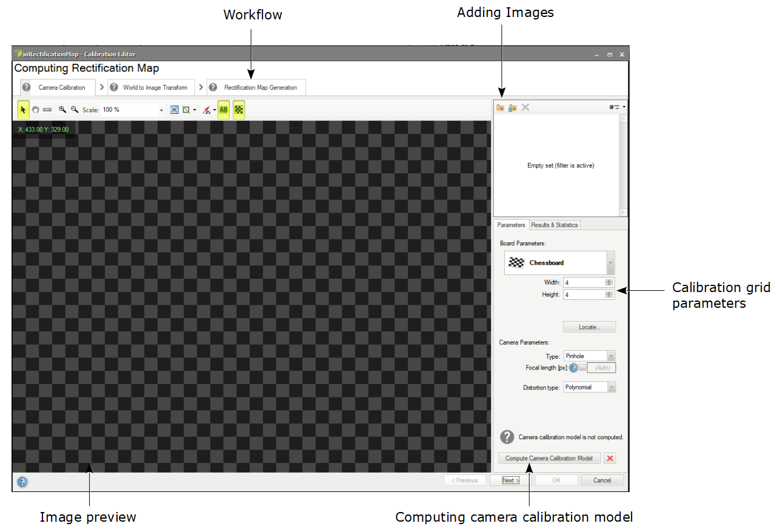777x532 pixels.
Task: Click the Calibration Editor title bar app icon
Action: [x=18, y=54]
